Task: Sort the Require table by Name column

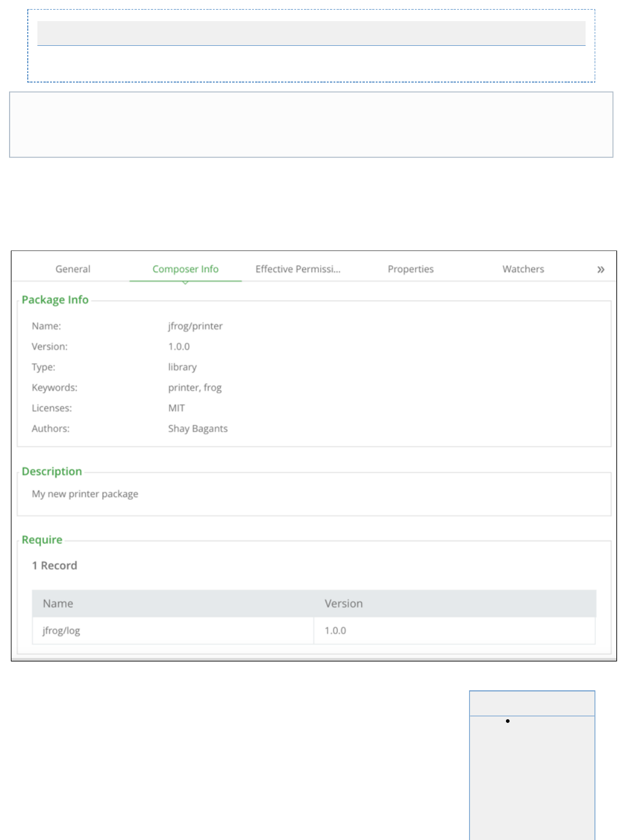Action: (58, 603)
